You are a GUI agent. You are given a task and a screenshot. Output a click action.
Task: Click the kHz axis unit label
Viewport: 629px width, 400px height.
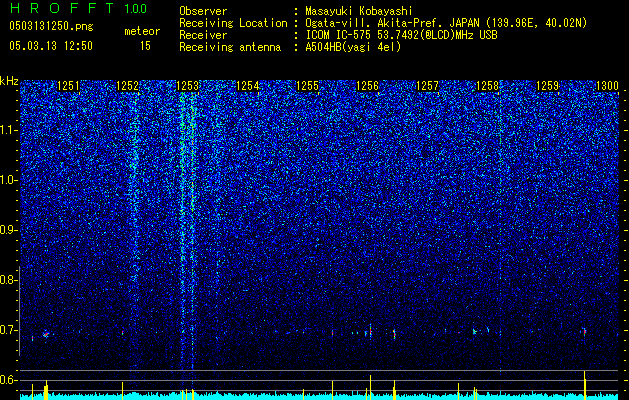pos(9,81)
